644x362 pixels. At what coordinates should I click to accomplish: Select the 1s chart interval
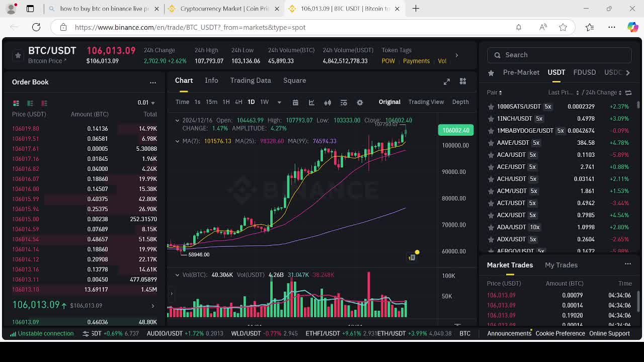coord(197,102)
